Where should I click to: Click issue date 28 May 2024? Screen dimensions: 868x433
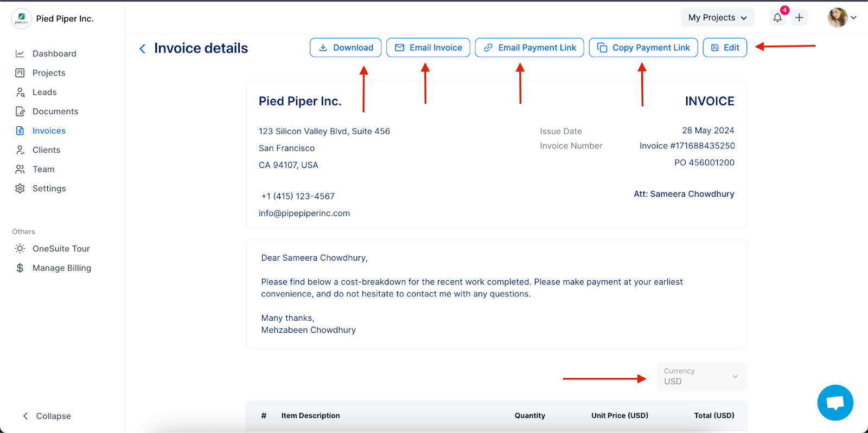coord(708,131)
